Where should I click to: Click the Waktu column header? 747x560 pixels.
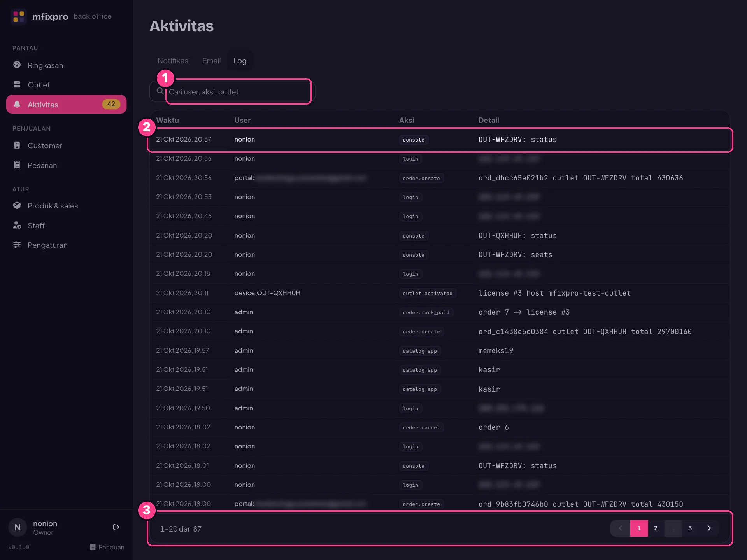(167, 120)
